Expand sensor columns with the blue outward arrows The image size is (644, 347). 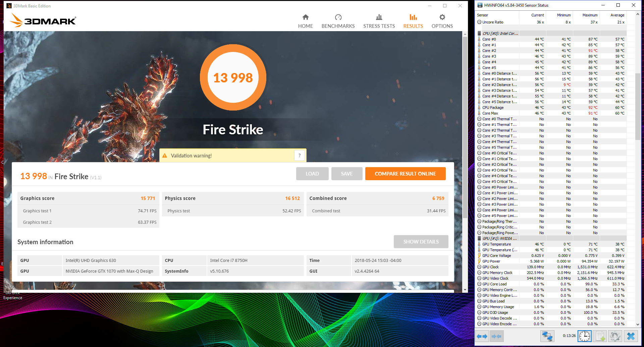(482, 336)
